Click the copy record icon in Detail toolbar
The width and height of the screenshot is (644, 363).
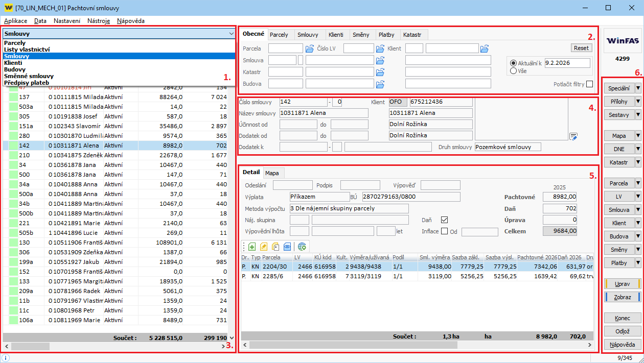coord(275,247)
